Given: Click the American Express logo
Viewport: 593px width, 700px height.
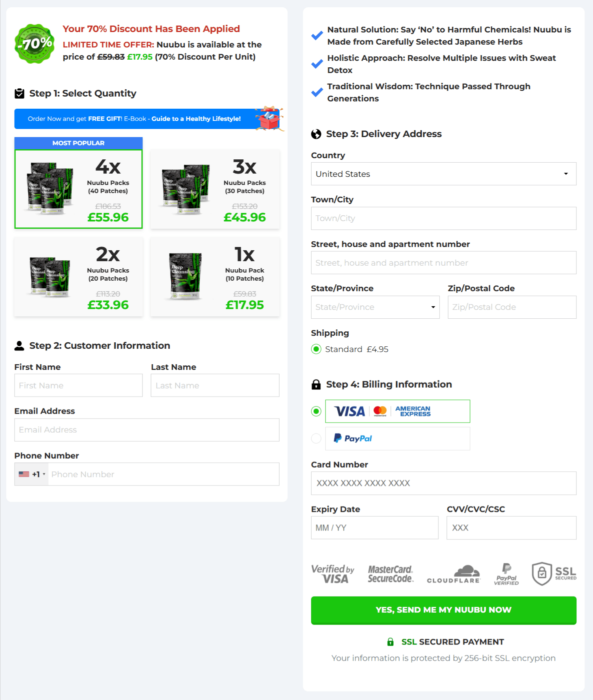Looking at the screenshot, I should click(x=413, y=411).
